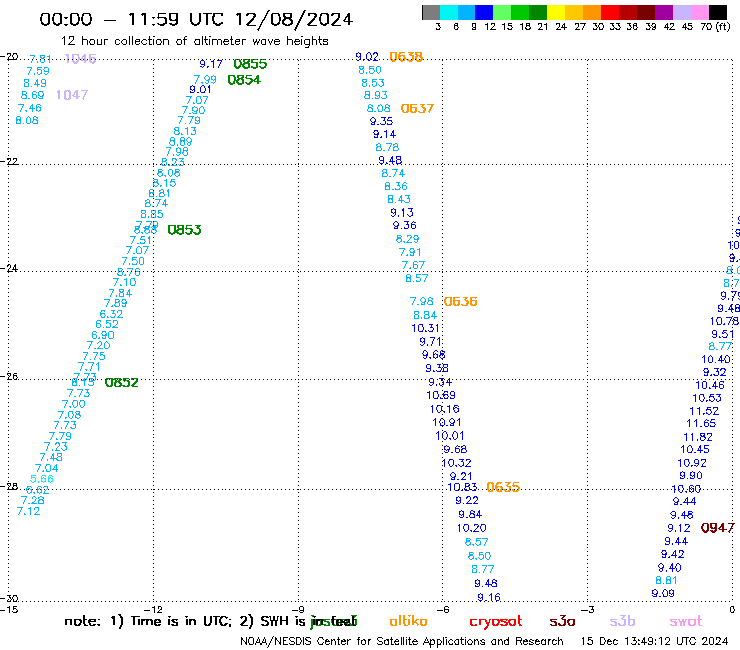
Task: Select the 's3a' satellite legend label
Action: click(562, 621)
